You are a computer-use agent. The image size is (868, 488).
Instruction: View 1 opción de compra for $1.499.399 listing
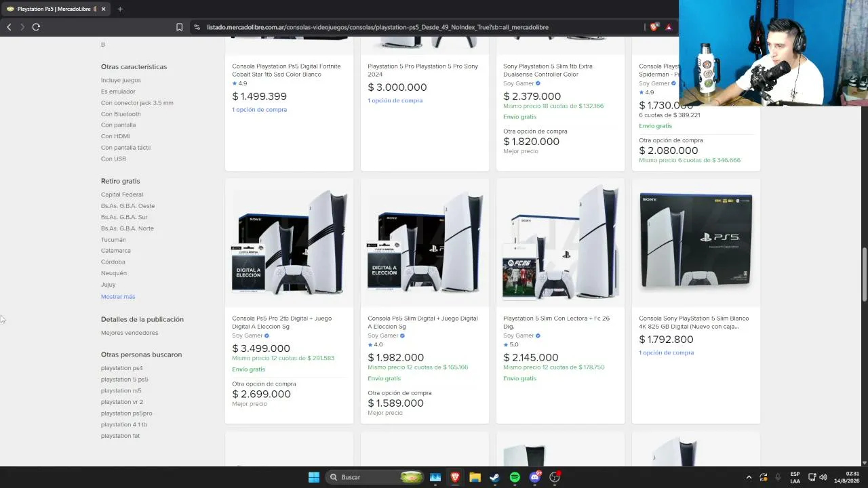pos(259,110)
